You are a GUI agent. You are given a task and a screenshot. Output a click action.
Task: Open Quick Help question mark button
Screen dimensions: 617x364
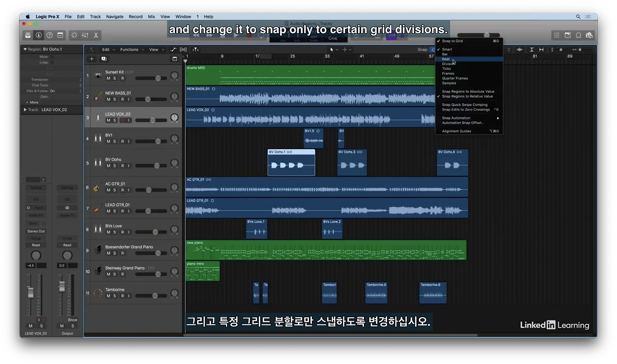[50, 35]
